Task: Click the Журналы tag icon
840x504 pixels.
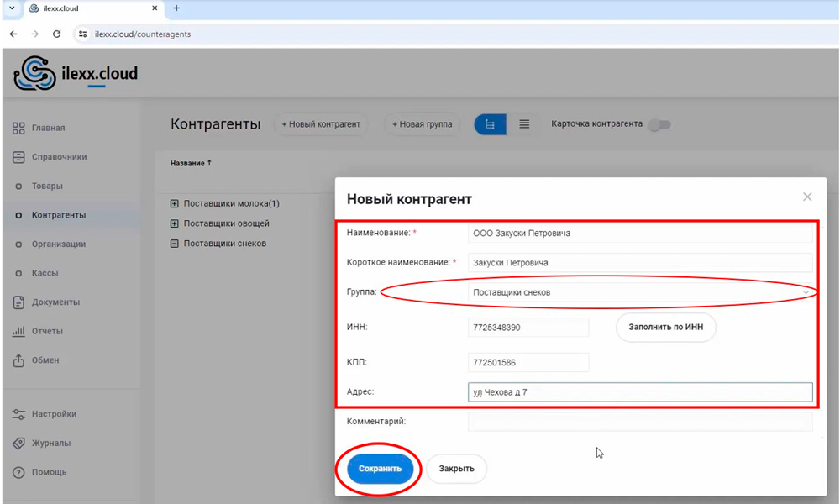Action: click(18, 444)
